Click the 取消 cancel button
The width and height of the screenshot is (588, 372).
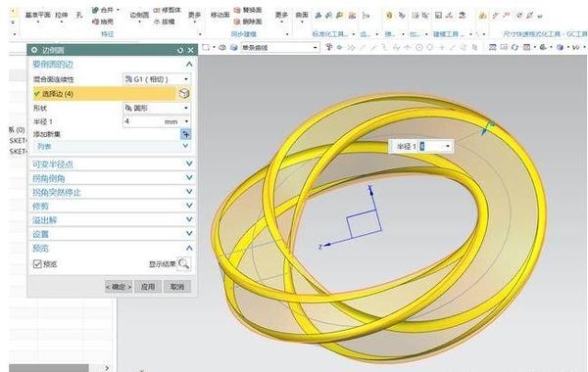(177, 287)
